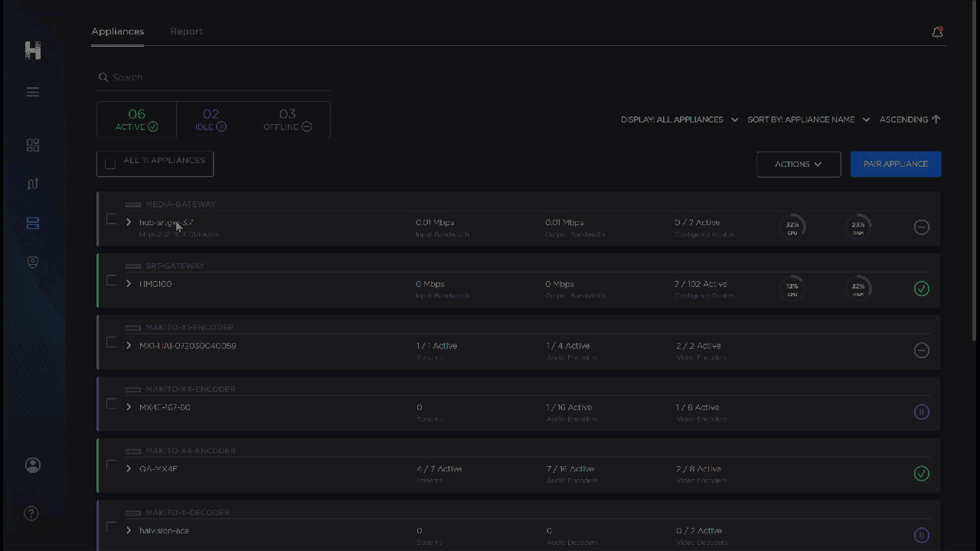Screen dimensions: 980x551
Task: Filter by the 03 Offline status tab
Action: click(x=288, y=120)
